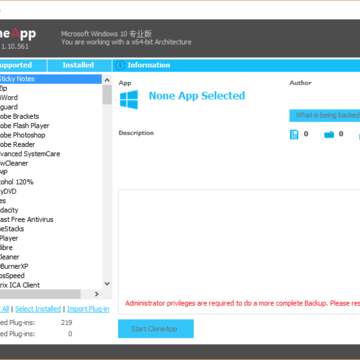
Task: Click the Information circle icon
Action: click(120, 65)
